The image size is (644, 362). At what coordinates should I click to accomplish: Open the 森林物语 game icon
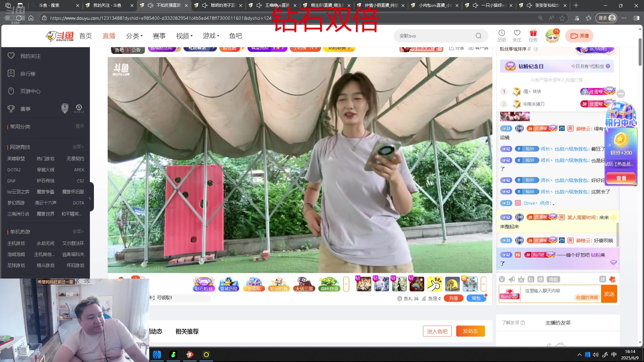coord(329,284)
